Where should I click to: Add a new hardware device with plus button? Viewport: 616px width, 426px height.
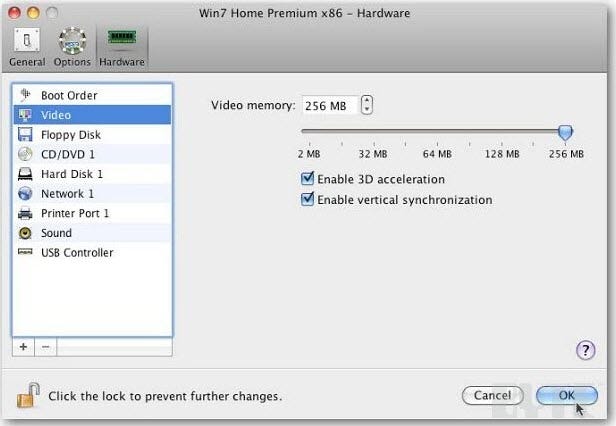23,346
